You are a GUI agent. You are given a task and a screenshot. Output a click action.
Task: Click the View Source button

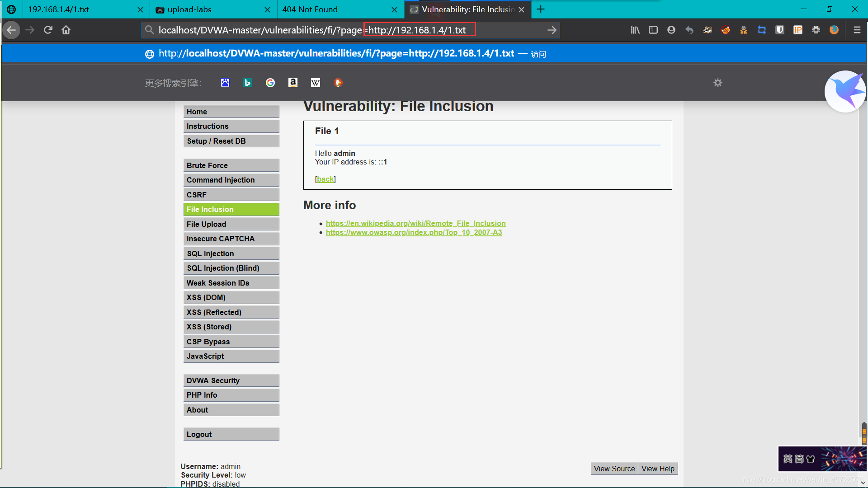point(614,468)
